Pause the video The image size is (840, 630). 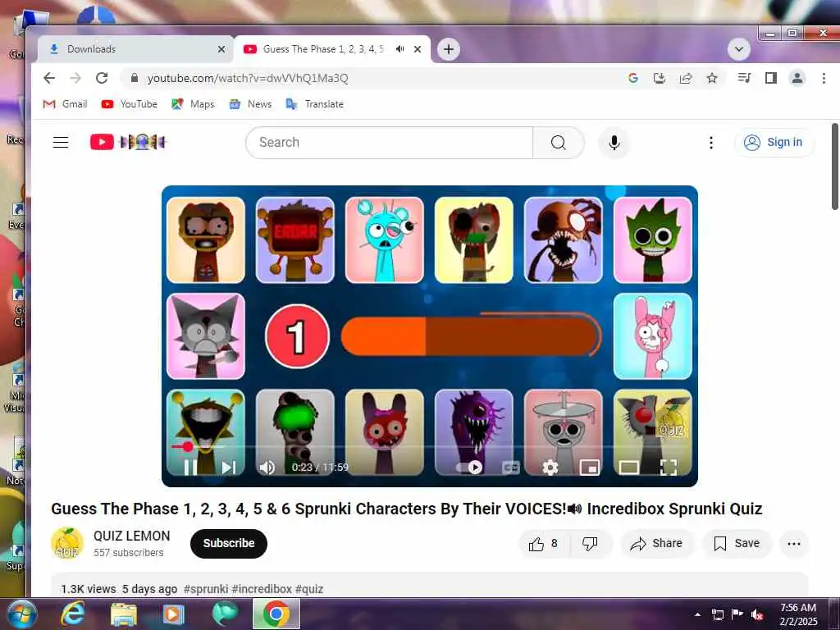coord(190,467)
